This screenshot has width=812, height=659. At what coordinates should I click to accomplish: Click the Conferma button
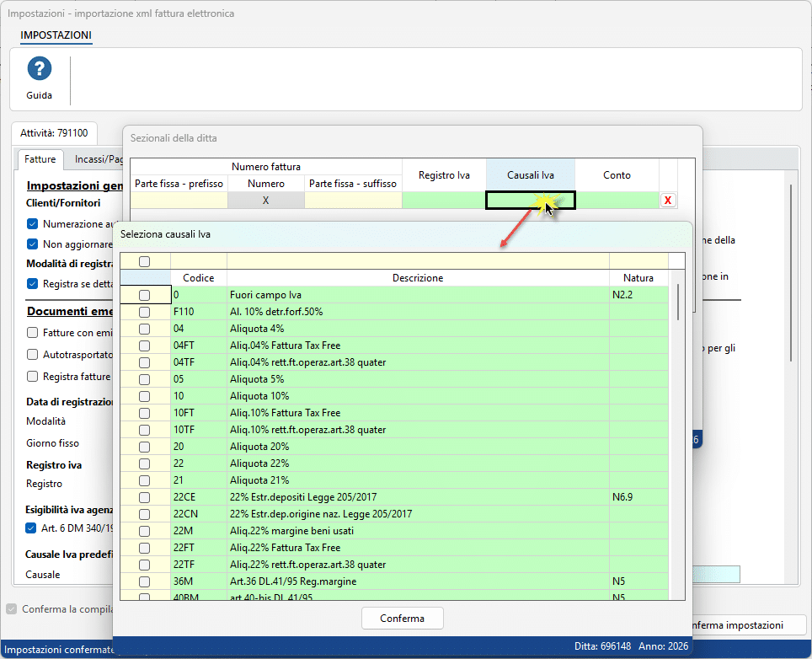403,618
